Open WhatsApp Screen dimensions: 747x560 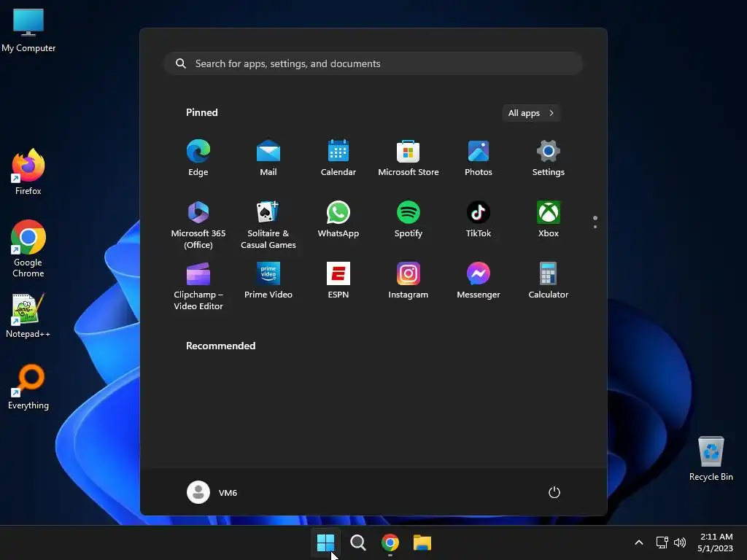(338, 219)
